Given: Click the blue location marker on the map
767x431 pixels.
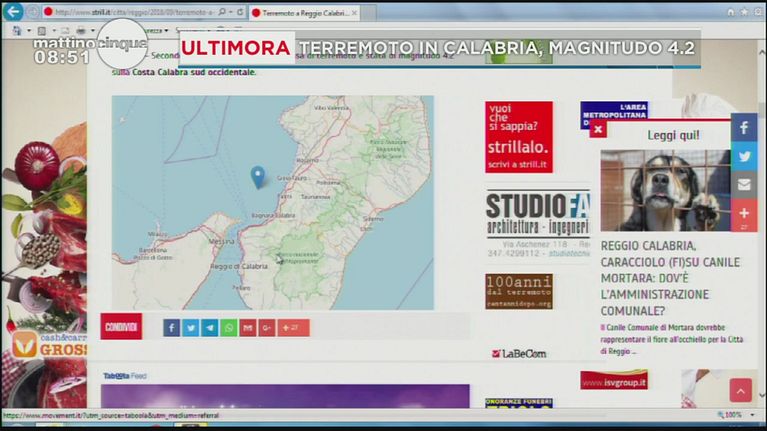Looking at the screenshot, I should (x=257, y=177).
